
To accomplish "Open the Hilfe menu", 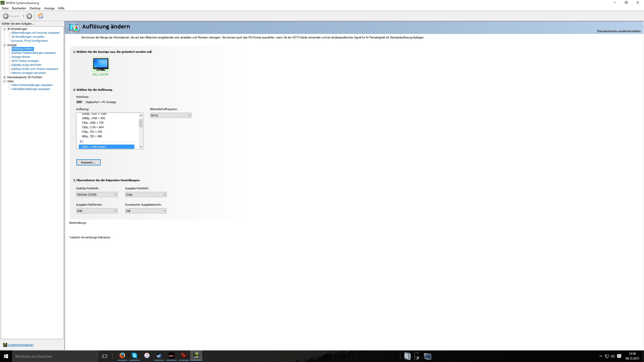I will 61,8.
